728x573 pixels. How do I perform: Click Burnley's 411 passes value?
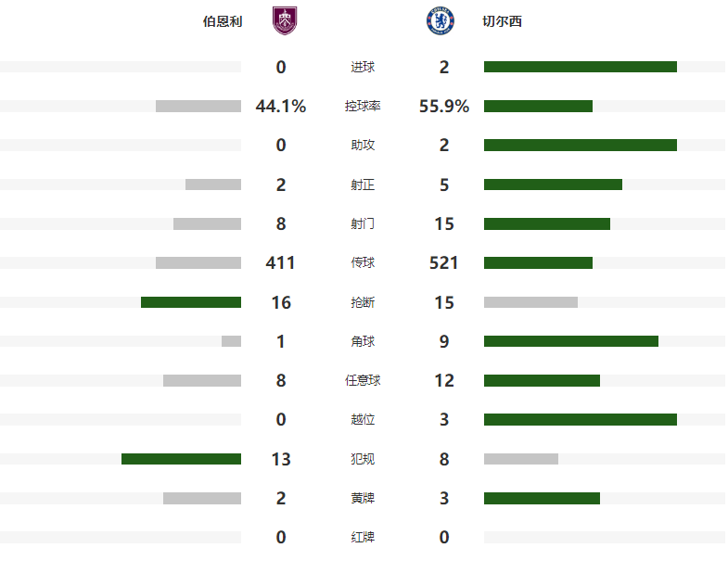(x=280, y=263)
